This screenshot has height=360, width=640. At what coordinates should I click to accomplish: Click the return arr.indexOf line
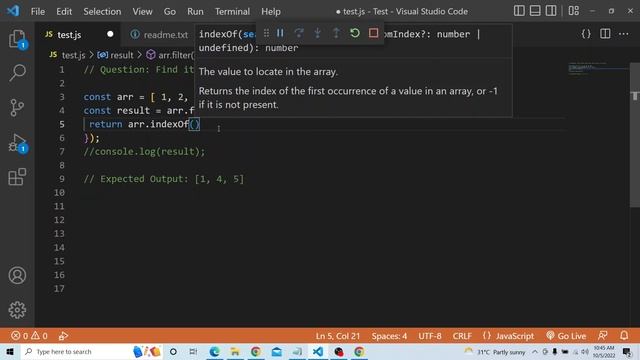144,124
